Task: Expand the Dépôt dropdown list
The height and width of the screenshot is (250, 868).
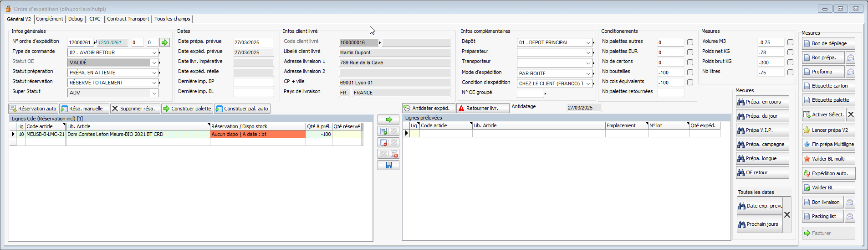Action: 588,42
